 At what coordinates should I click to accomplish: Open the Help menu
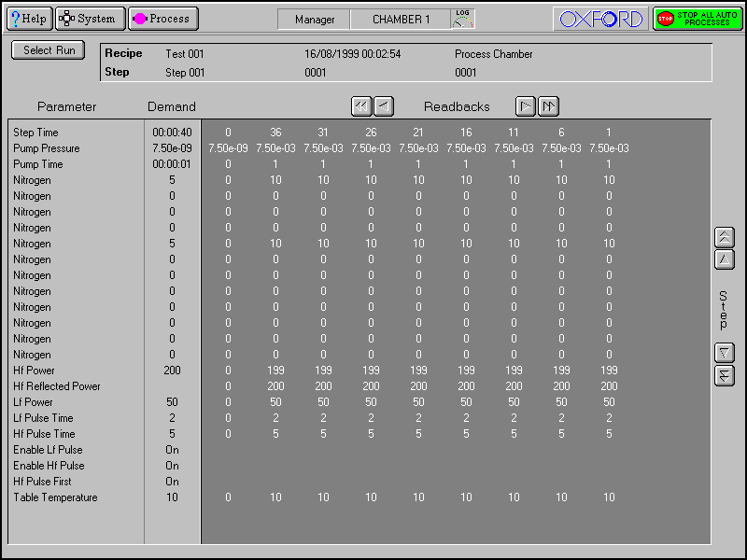[x=28, y=19]
